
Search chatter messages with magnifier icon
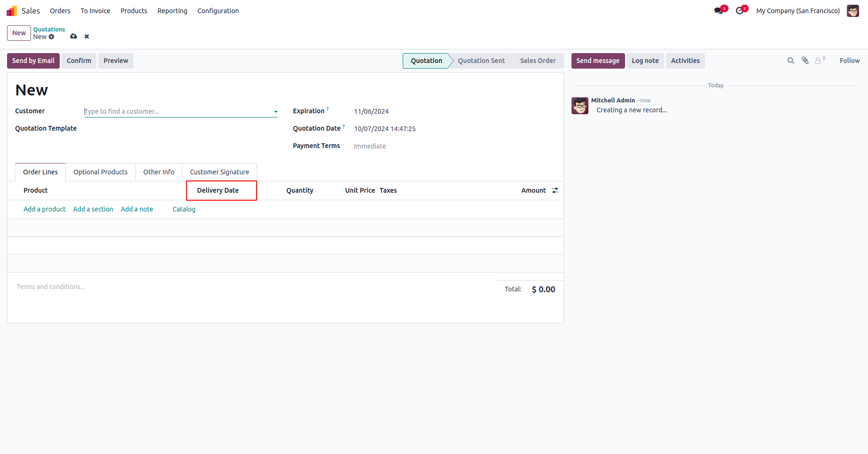[791, 61]
